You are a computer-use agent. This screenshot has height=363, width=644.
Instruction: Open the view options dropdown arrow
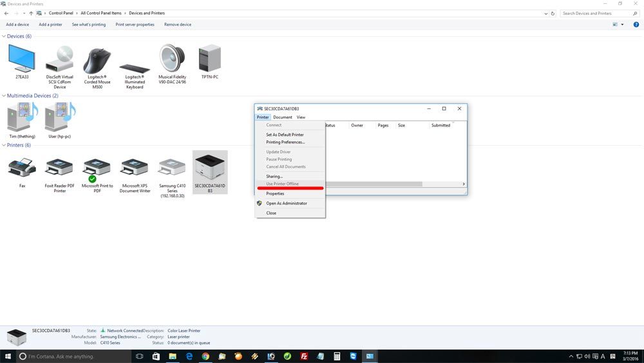[622, 25]
